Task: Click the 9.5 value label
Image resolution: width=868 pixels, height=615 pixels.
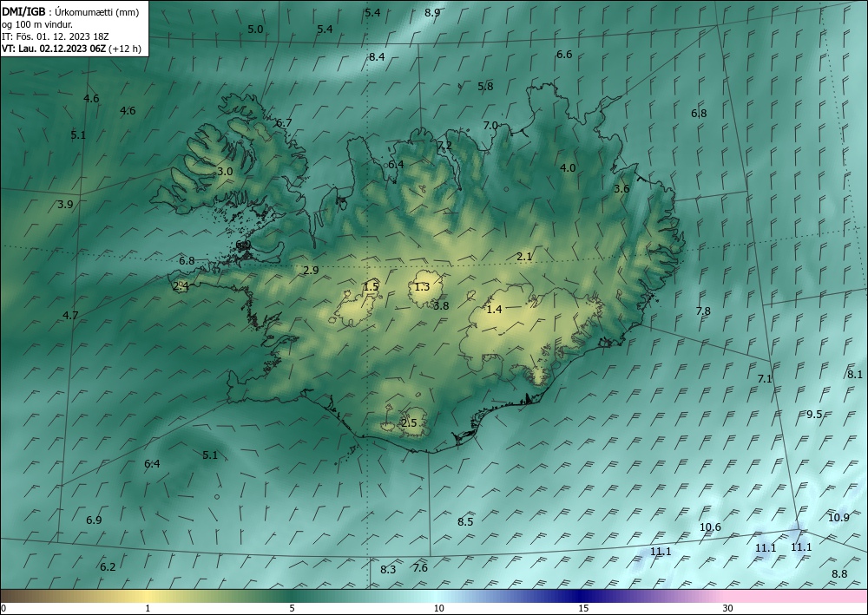Action: 814,415
